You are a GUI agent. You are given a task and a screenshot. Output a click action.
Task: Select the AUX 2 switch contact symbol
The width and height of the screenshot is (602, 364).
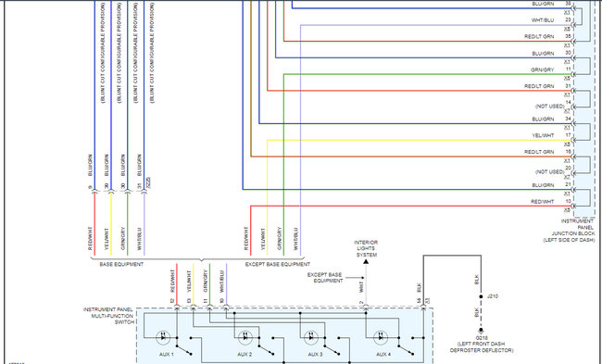[267, 346]
